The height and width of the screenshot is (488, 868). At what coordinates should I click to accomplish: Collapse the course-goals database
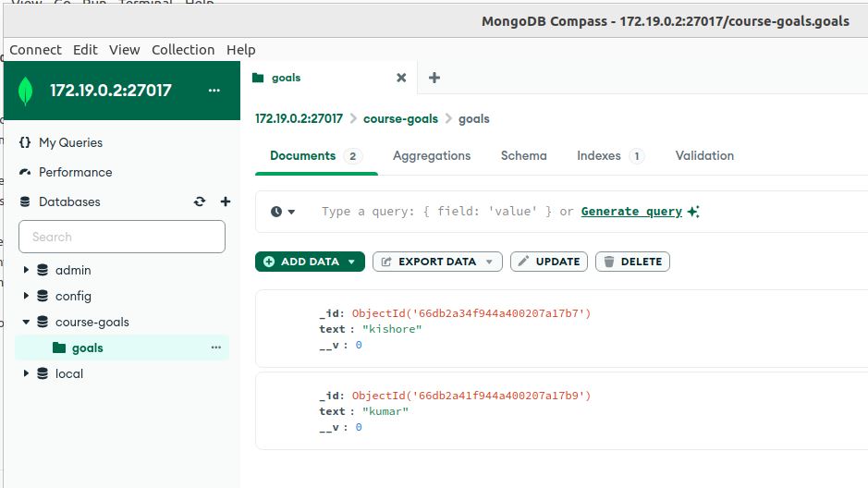26,322
